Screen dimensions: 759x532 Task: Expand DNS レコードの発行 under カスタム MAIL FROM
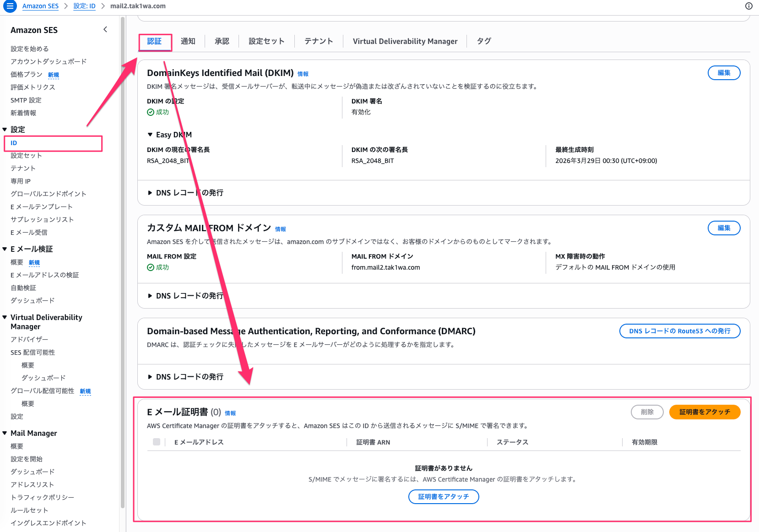(x=150, y=296)
